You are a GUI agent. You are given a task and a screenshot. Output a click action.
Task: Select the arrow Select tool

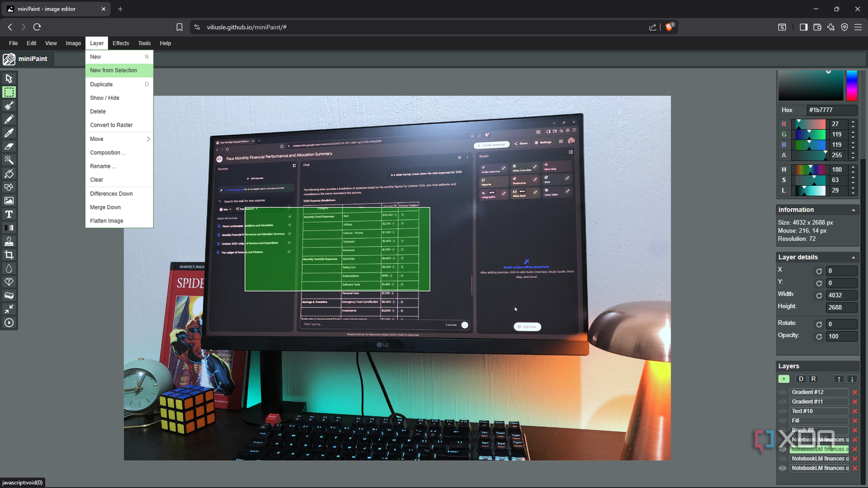click(x=9, y=78)
